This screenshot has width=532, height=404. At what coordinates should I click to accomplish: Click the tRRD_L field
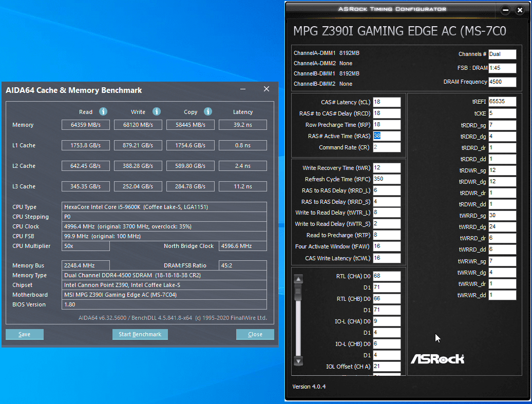click(387, 190)
